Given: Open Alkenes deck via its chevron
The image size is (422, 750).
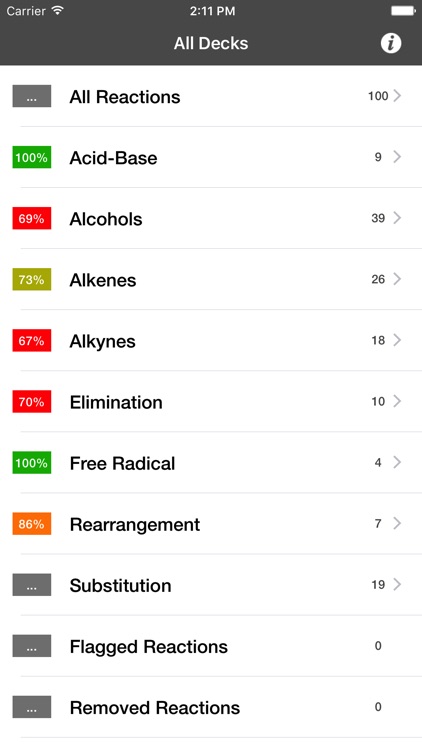Looking at the screenshot, I should tap(397, 279).
